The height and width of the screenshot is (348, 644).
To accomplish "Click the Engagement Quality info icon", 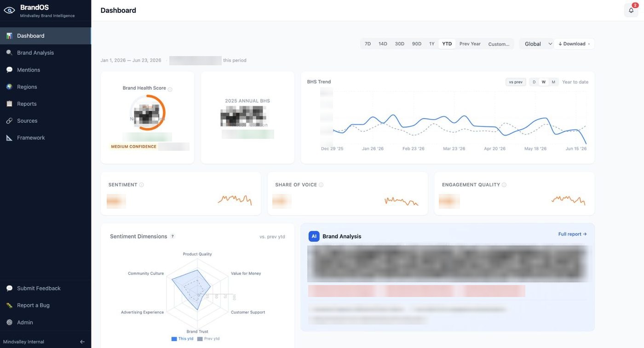I will pos(504,185).
